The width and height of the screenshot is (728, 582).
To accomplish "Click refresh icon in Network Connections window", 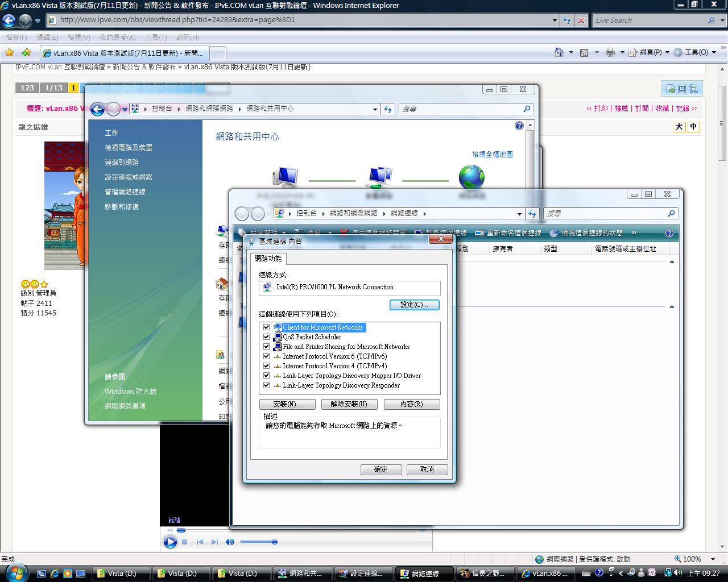I will pos(532,214).
